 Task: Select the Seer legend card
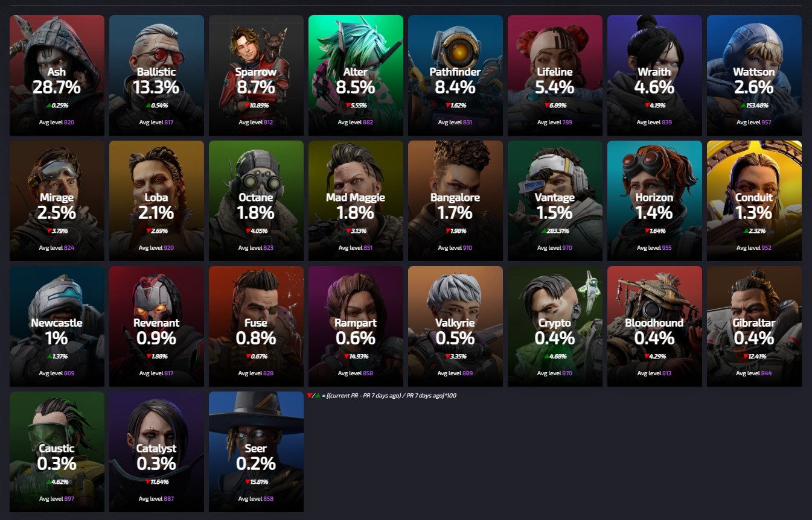(256, 452)
